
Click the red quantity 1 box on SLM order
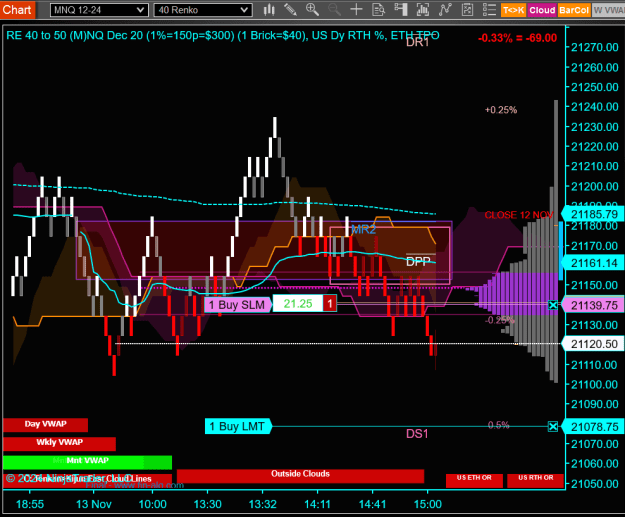(330, 304)
